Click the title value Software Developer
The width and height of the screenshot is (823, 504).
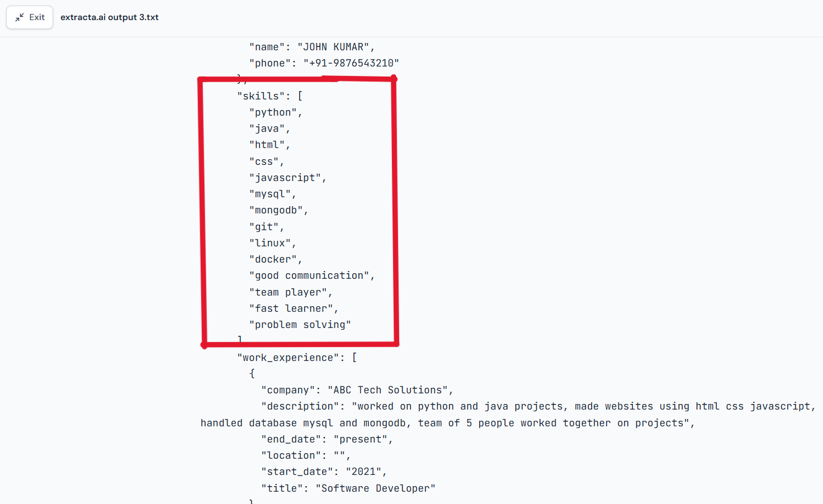pyautogui.click(x=376, y=488)
